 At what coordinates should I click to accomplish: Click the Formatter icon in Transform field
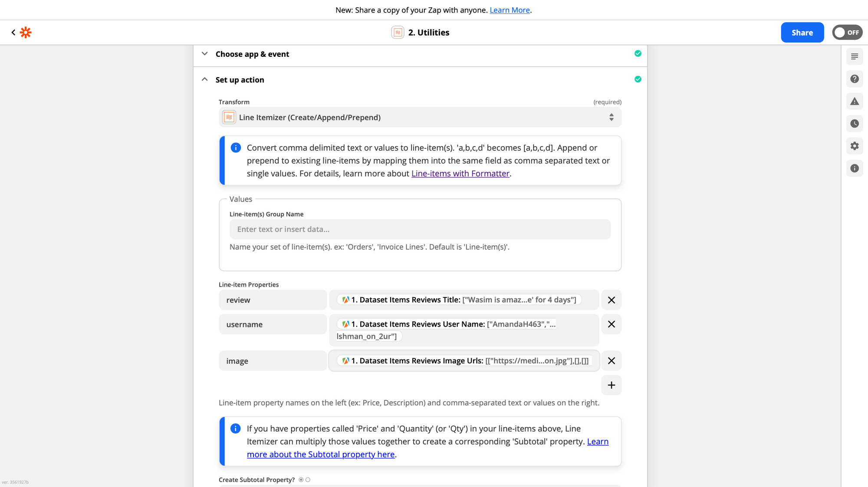pyautogui.click(x=229, y=118)
